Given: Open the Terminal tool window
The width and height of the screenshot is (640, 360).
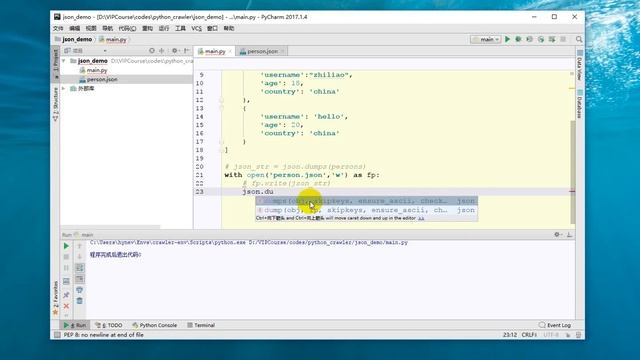Looking at the screenshot, I should tap(201, 325).
